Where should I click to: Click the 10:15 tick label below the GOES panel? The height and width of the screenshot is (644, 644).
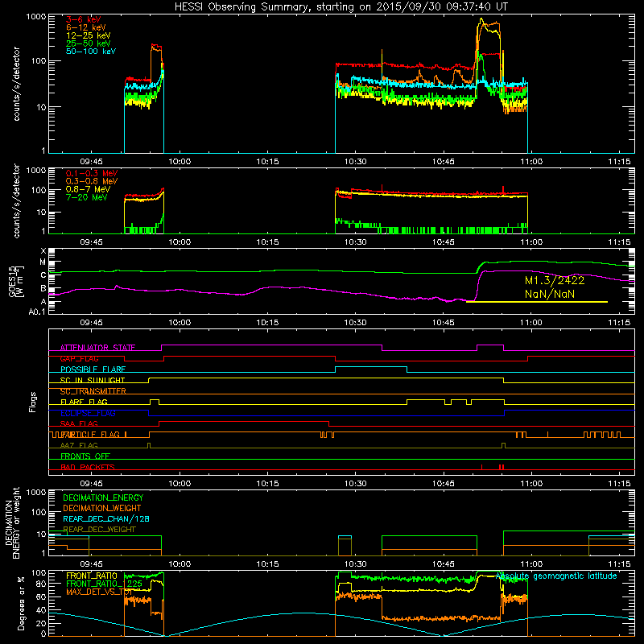coord(267,323)
